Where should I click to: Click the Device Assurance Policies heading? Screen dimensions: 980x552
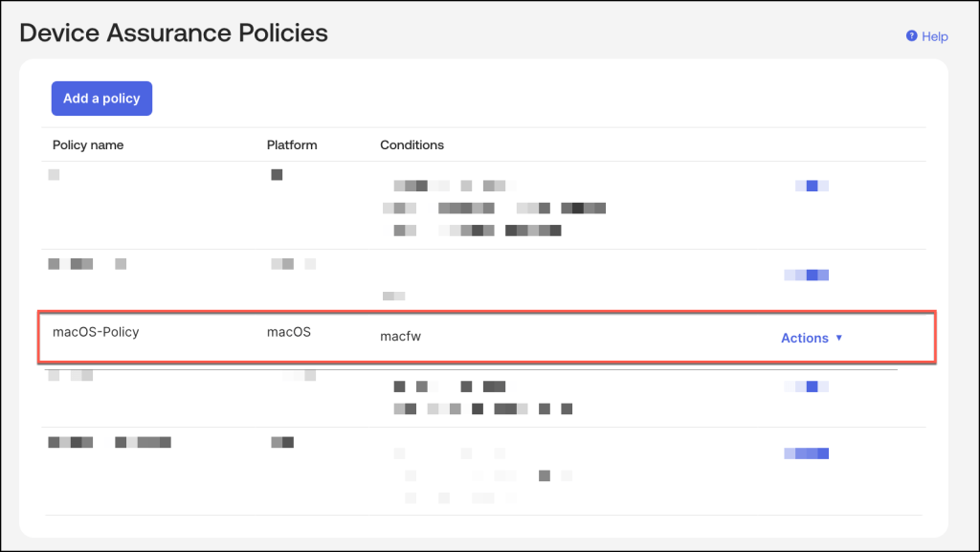[x=173, y=33]
